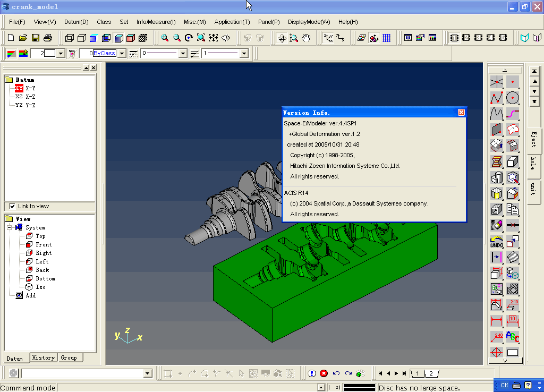Click the blue exclamation info icon

[312, 373]
